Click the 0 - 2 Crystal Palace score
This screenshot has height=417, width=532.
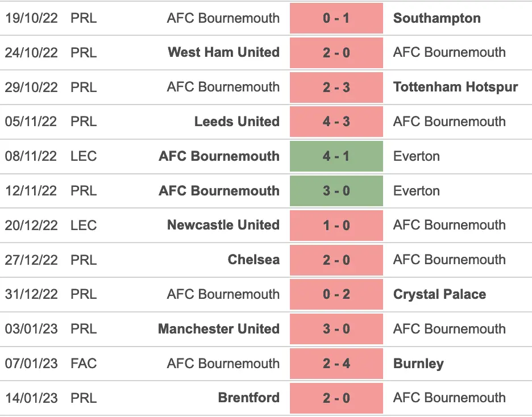tap(336, 294)
